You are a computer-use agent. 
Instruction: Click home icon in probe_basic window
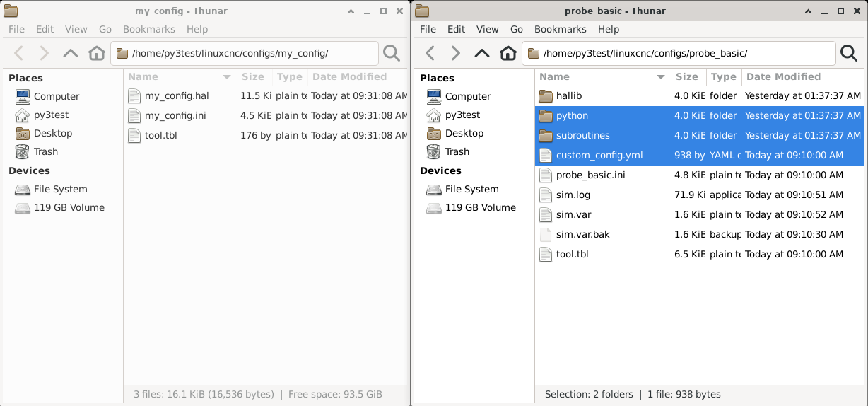point(508,53)
